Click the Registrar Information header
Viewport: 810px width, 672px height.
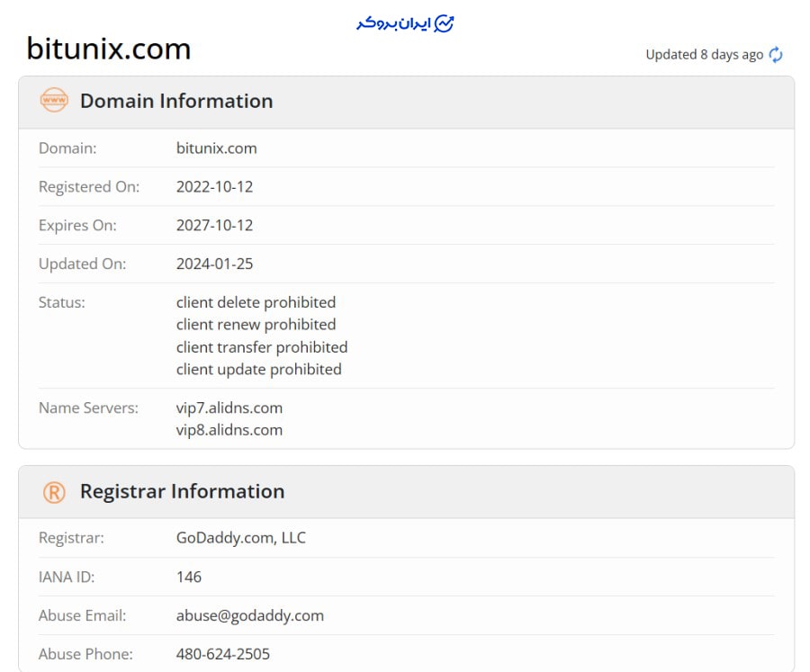(183, 491)
